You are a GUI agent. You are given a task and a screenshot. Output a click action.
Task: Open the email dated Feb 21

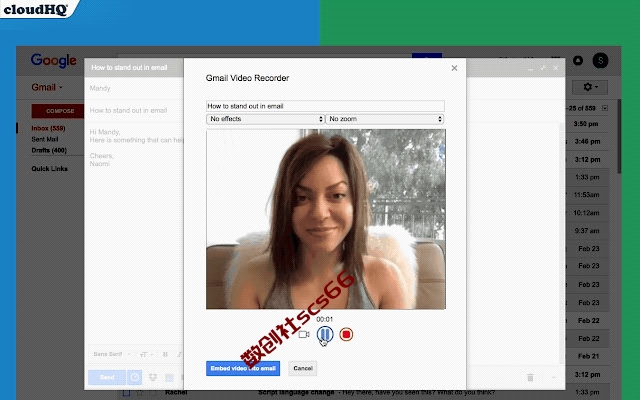coord(588,356)
